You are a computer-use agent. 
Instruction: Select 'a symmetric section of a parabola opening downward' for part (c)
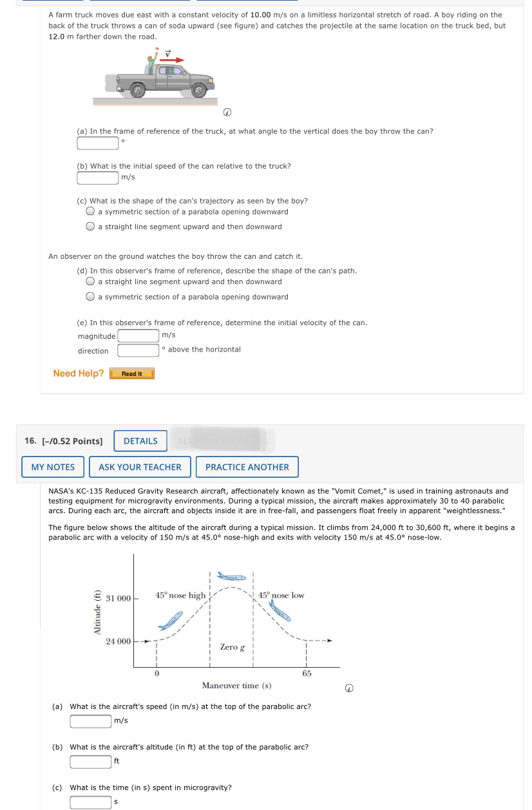[91, 211]
